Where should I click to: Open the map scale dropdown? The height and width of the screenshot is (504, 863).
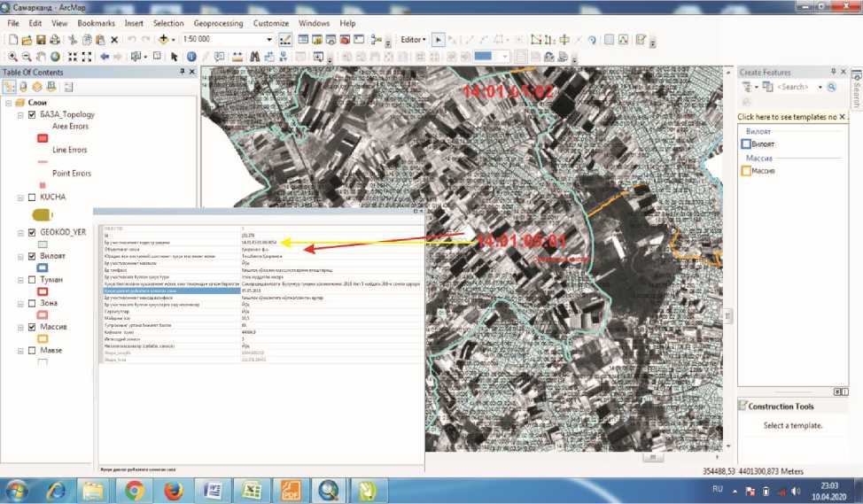[x=269, y=40]
